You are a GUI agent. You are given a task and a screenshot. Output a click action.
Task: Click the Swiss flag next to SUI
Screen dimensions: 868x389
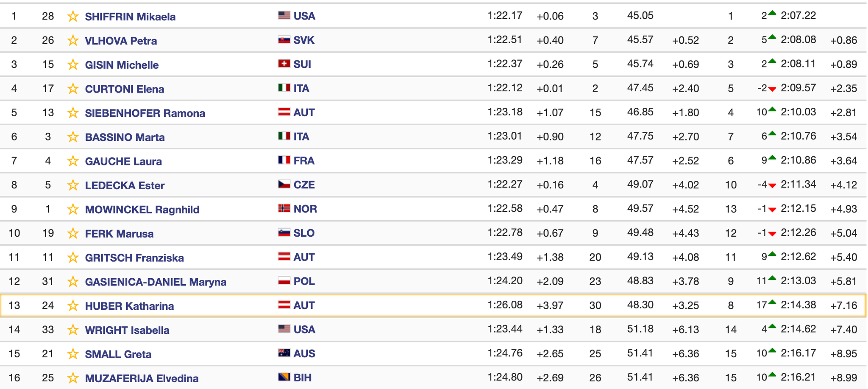[x=284, y=64]
